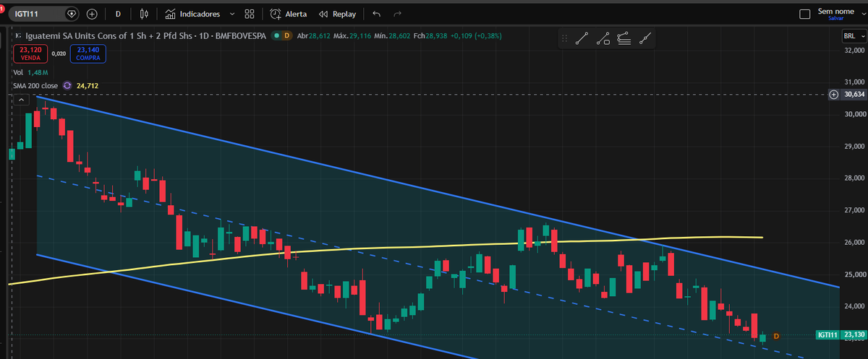Click the orange D delayed-data badge
This screenshot has height=359, width=868.
[x=286, y=36]
